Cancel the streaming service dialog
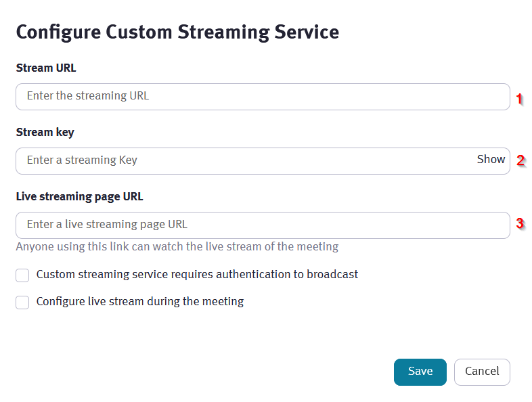Viewport: 532px width, 402px height. [482, 372]
